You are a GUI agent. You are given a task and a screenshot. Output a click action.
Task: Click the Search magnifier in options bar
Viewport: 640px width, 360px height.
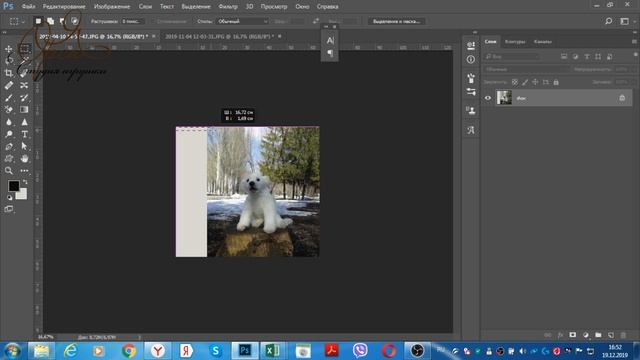609,21
